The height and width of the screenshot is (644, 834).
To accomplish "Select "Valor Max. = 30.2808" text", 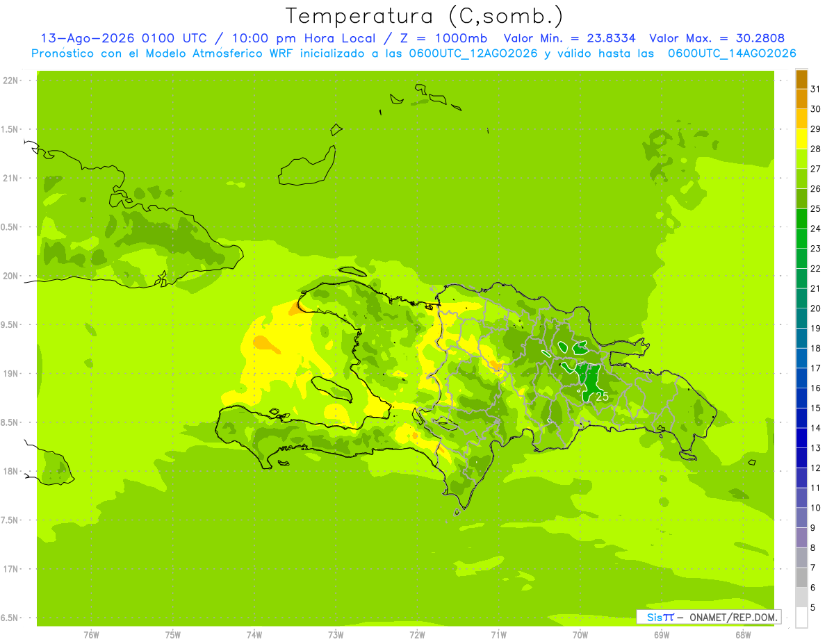I will click(717, 38).
